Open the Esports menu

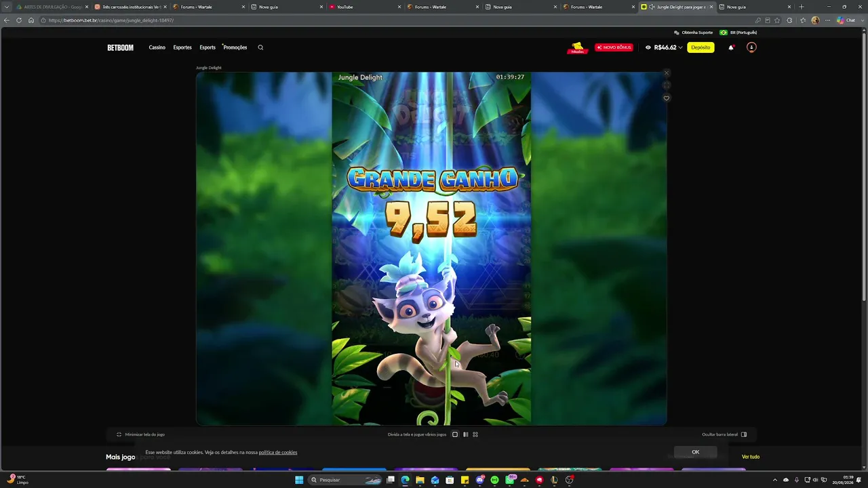[x=208, y=47]
